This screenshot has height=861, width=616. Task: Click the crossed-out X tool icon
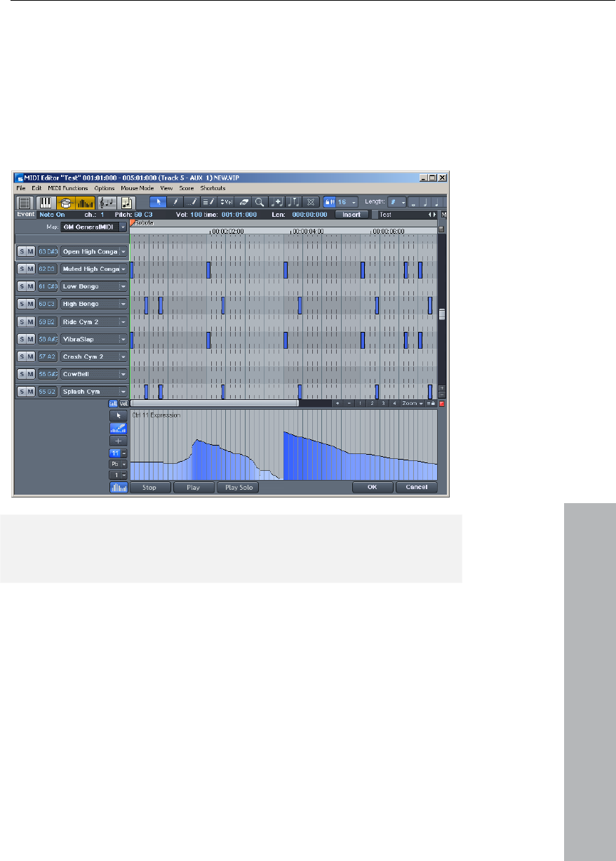[311, 201]
